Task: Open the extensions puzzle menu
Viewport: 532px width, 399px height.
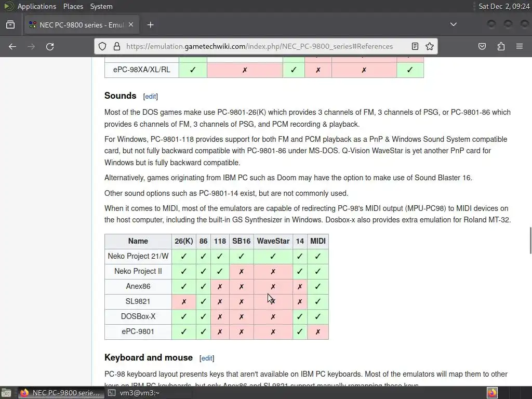Action: point(501,46)
